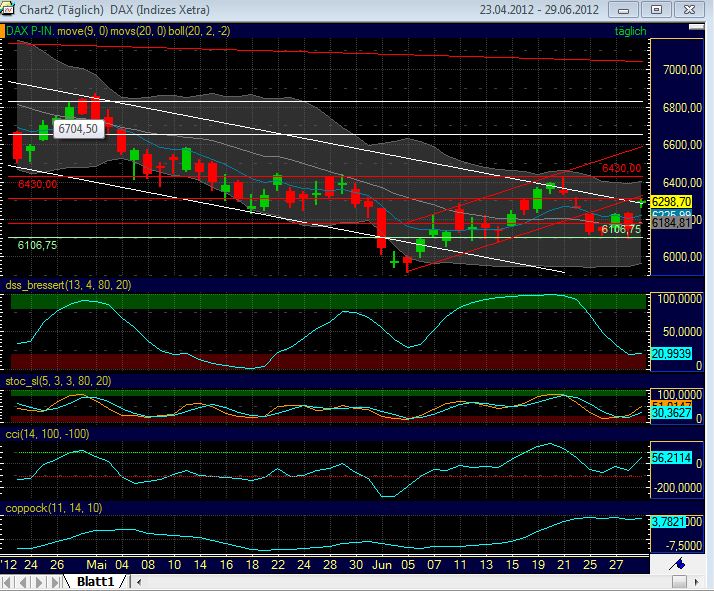Minimize the Chart2 window
Viewport: 714px width, 591px height.
pos(623,10)
